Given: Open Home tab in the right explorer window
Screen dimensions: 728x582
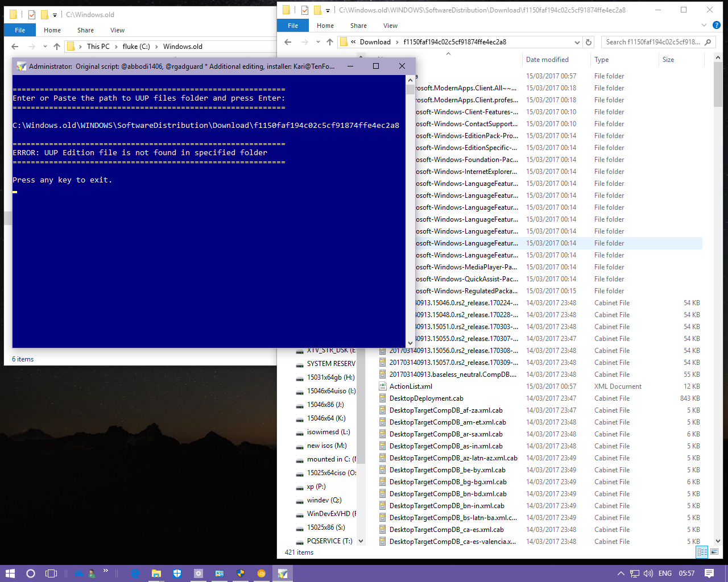Looking at the screenshot, I should (325, 26).
